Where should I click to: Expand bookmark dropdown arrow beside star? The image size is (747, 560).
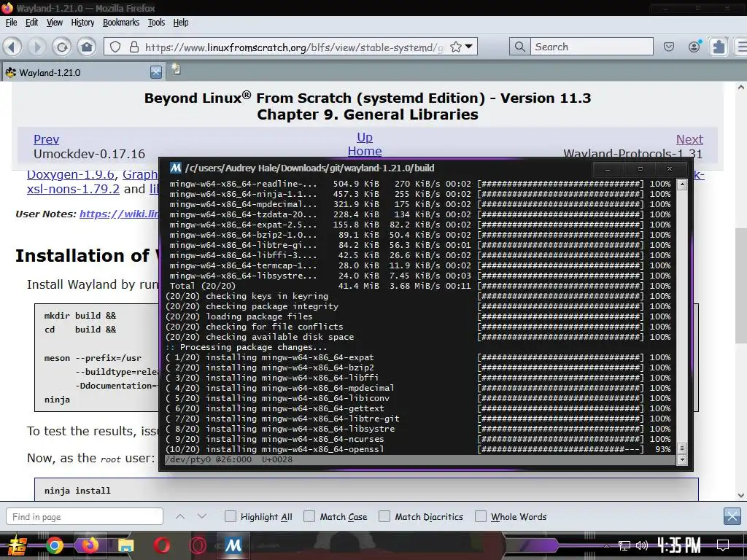coord(469,47)
